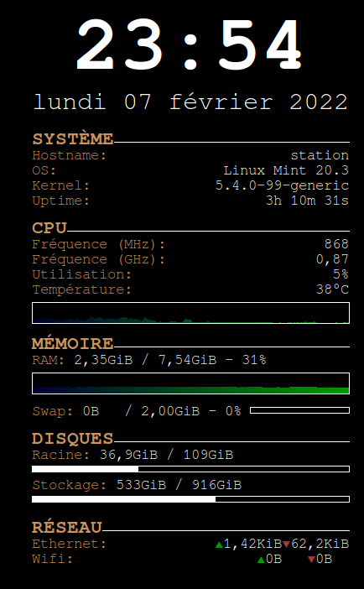Click the green Ethernet upload arrow

coord(219,545)
